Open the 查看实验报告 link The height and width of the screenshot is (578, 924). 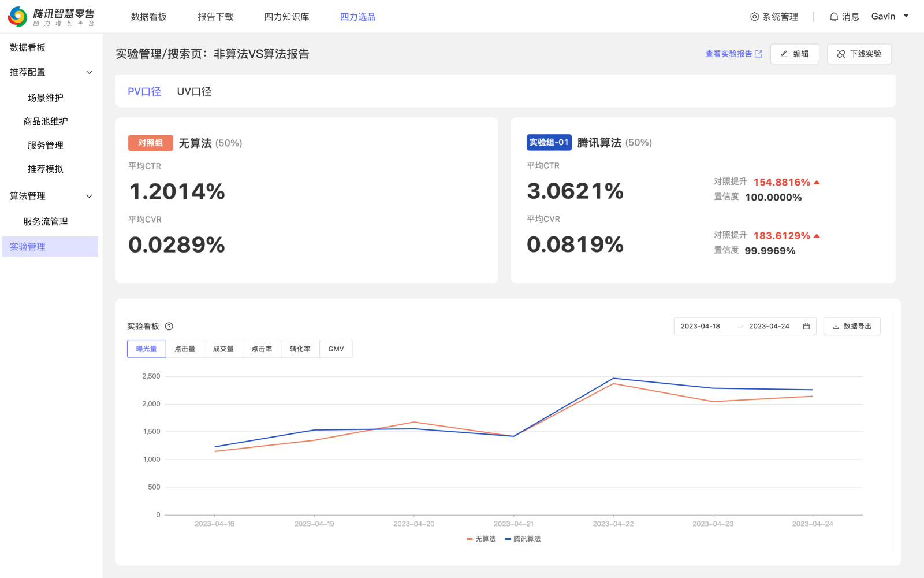coord(733,54)
